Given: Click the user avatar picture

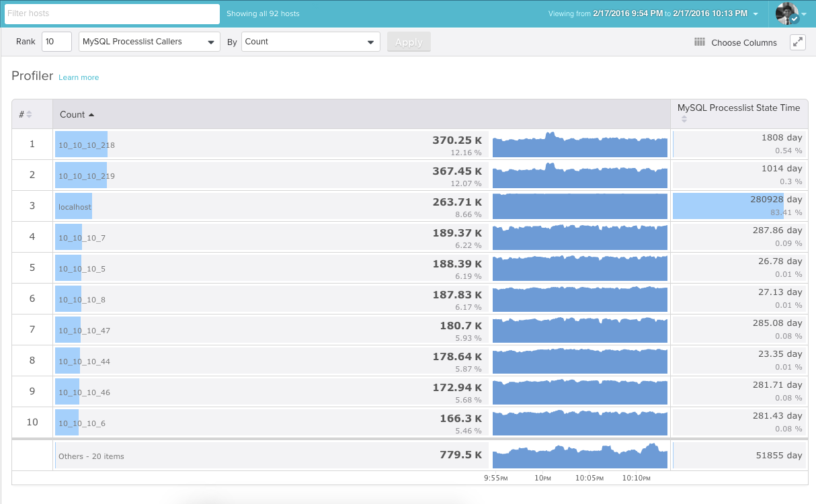Looking at the screenshot, I should pos(786,13).
